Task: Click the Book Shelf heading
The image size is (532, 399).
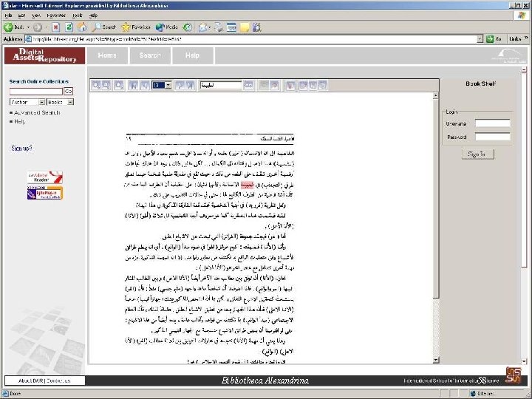Action: pyautogui.click(x=481, y=83)
